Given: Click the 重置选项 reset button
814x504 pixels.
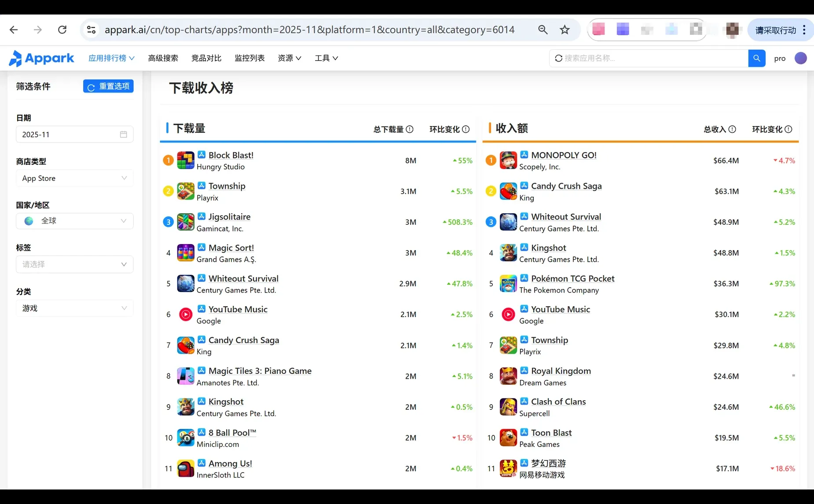Looking at the screenshot, I should point(108,86).
